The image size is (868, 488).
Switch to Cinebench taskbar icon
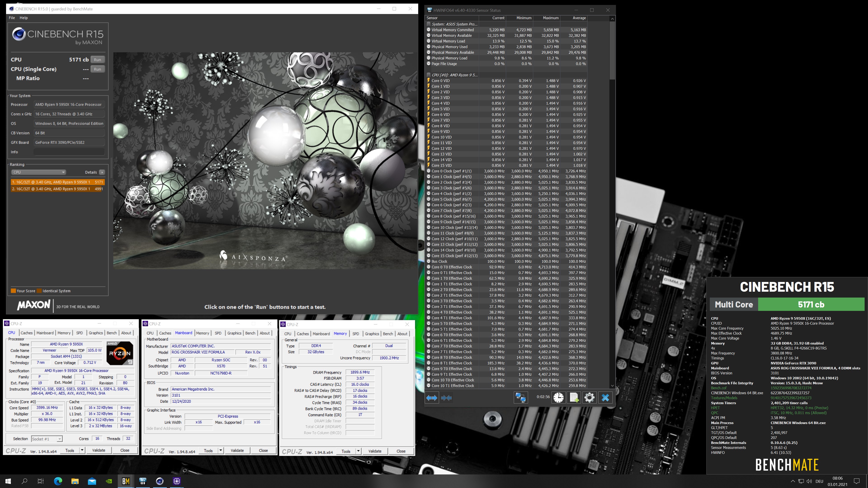tap(160, 481)
